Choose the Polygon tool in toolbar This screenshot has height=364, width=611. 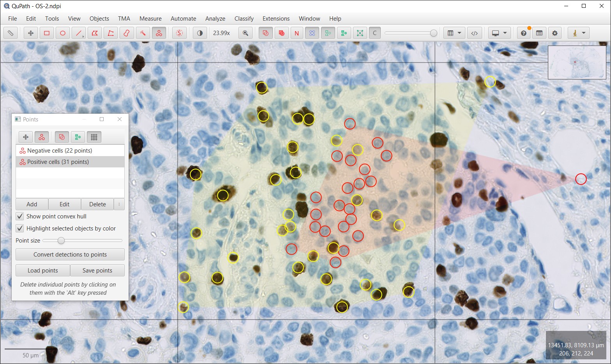(x=95, y=33)
